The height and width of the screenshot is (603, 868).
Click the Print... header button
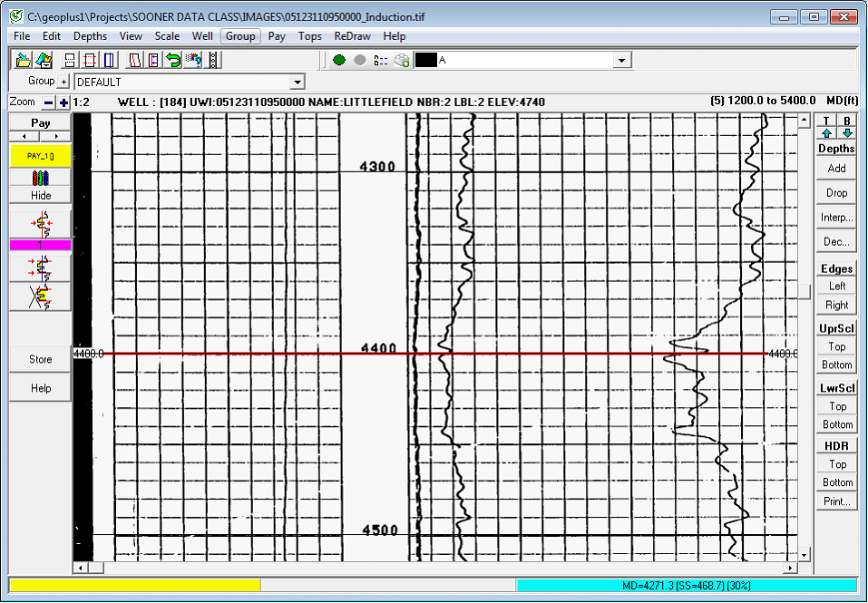point(836,501)
